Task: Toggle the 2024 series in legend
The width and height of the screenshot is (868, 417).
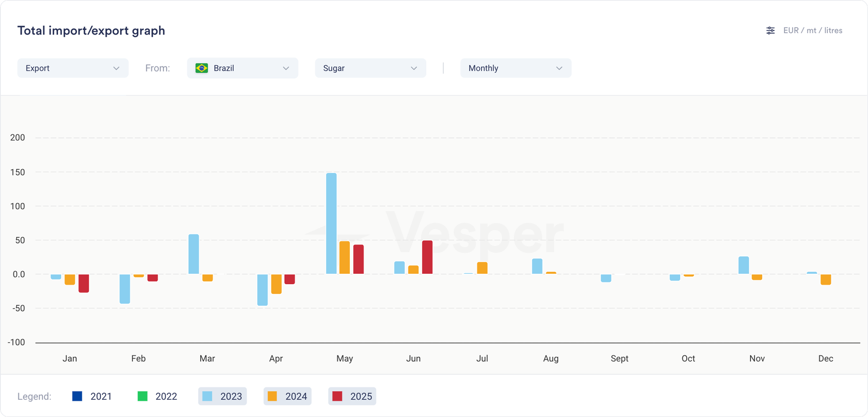Action: pos(288,396)
